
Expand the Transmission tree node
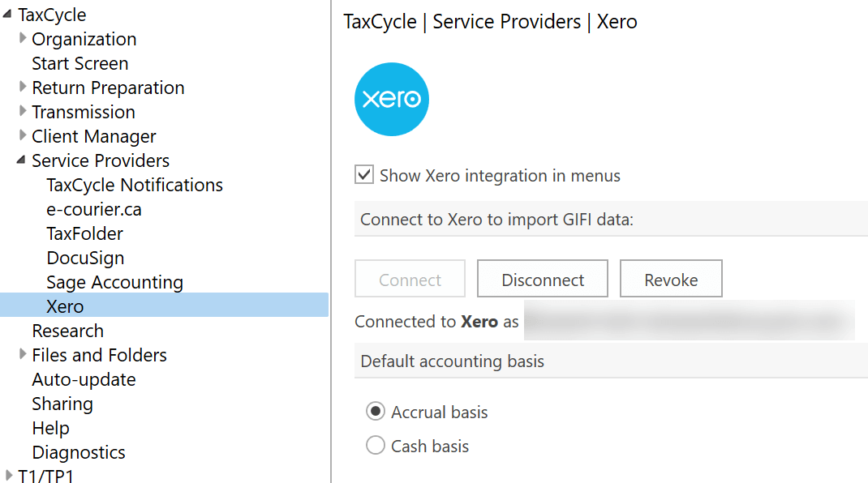tap(22, 111)
